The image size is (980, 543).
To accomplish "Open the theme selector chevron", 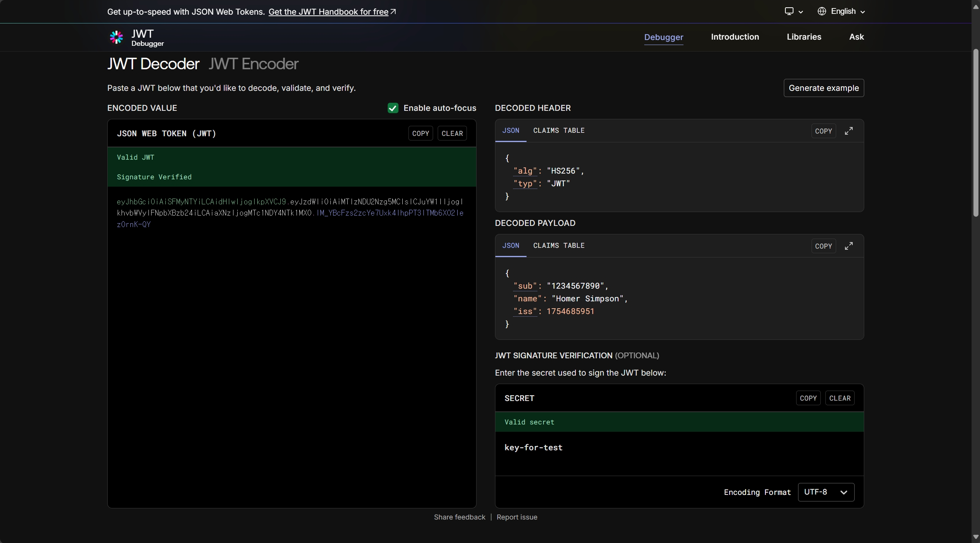I will click(801, 12).
